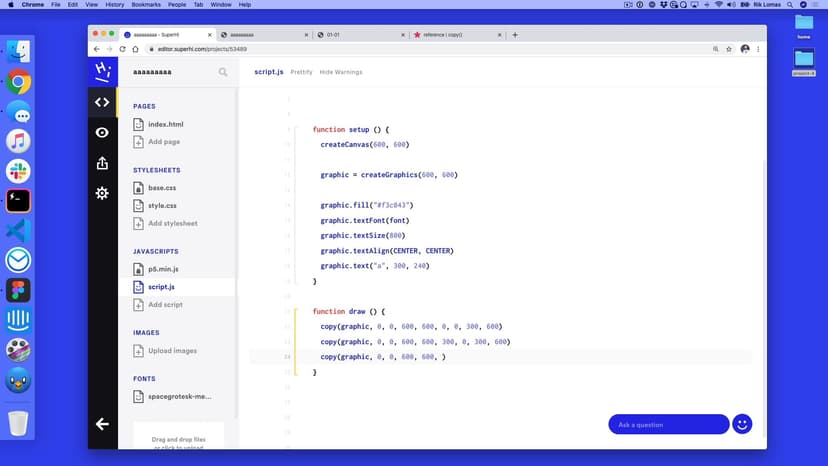Click Prettify in editor toolbar

(301, 72)
